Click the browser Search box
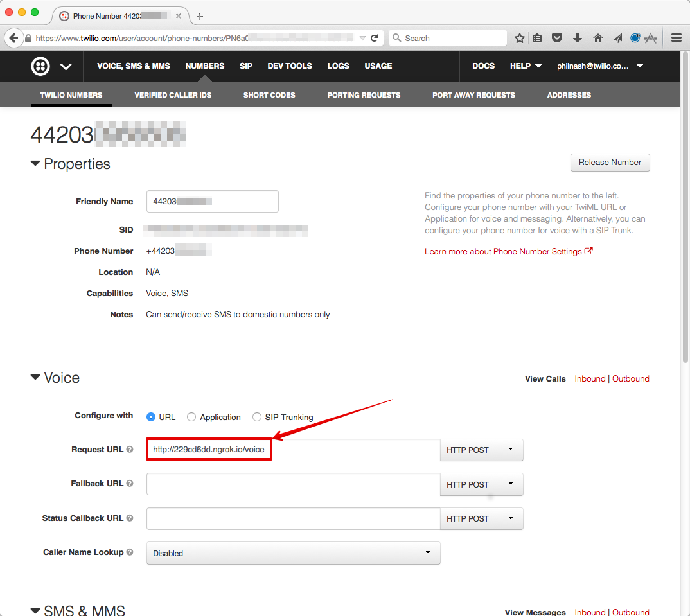Image resolution: width=690 pixels, height=616 pixels. 448,39
